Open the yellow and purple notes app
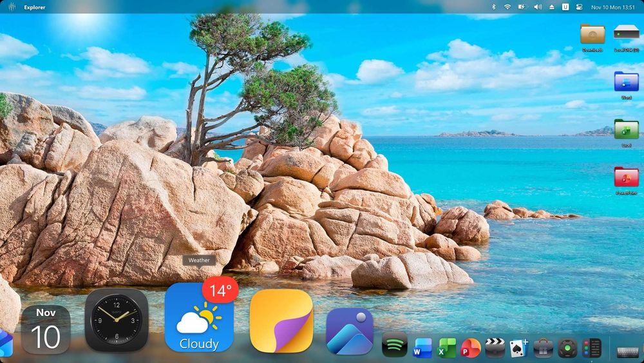The width and height of the screenshot is (644, 363). pos(281,320)
